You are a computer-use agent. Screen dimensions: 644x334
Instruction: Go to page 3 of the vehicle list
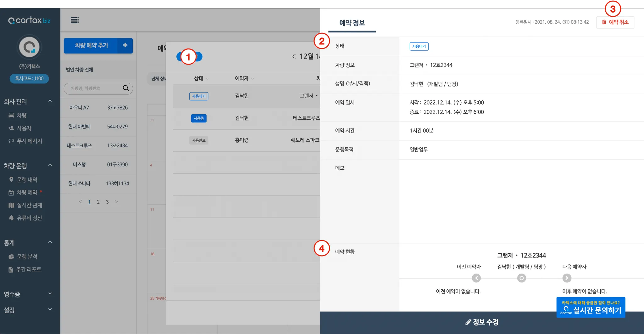(x=107, y=202)
